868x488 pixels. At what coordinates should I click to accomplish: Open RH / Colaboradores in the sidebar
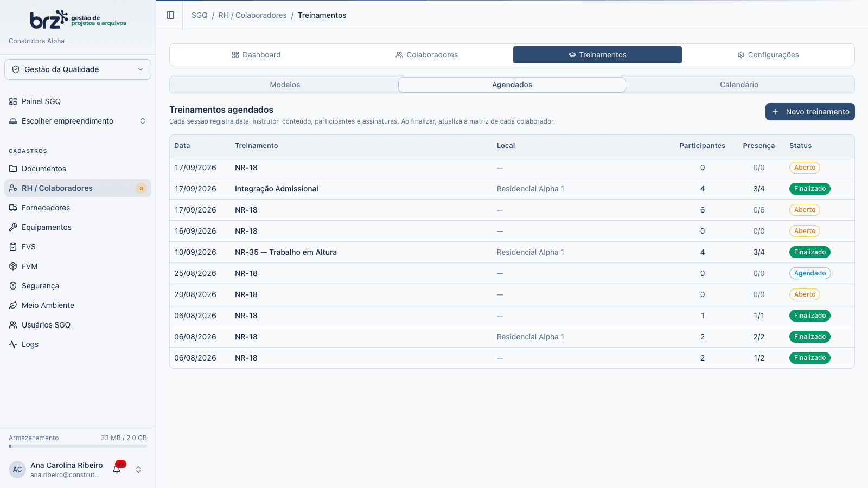78,188
